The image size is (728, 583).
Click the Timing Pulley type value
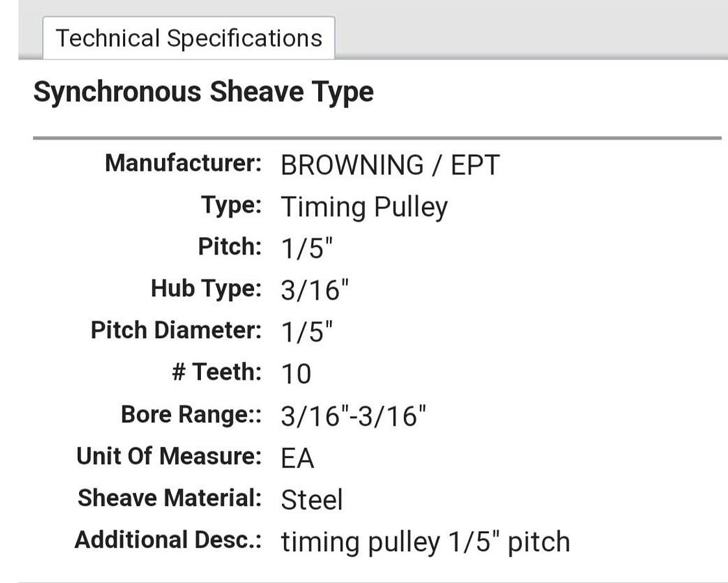coord(364,207)
